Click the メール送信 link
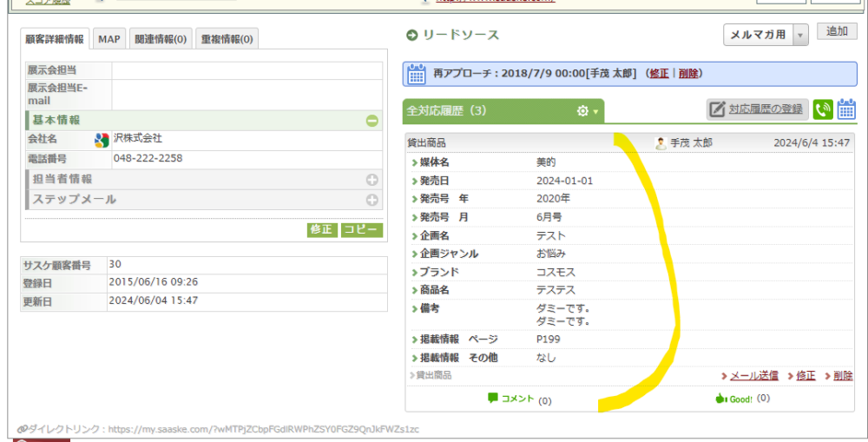The image size is (868, 442). tap(749, 375)
